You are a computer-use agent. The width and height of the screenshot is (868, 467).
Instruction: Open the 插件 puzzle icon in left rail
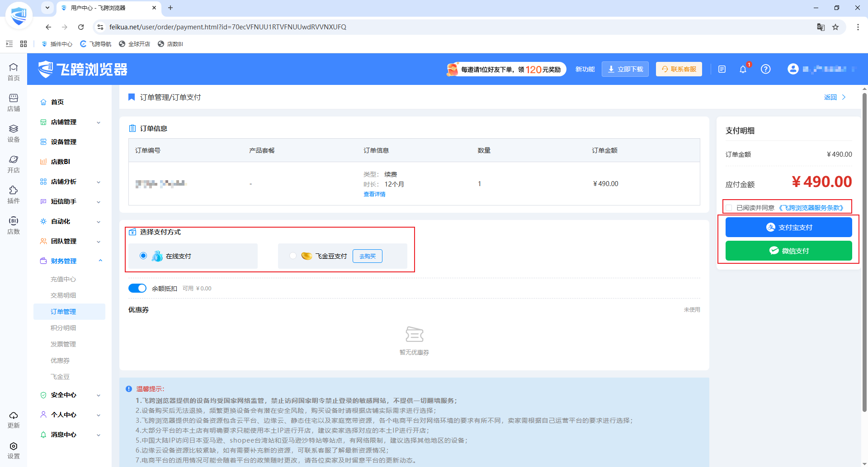[x=14, y=195]
